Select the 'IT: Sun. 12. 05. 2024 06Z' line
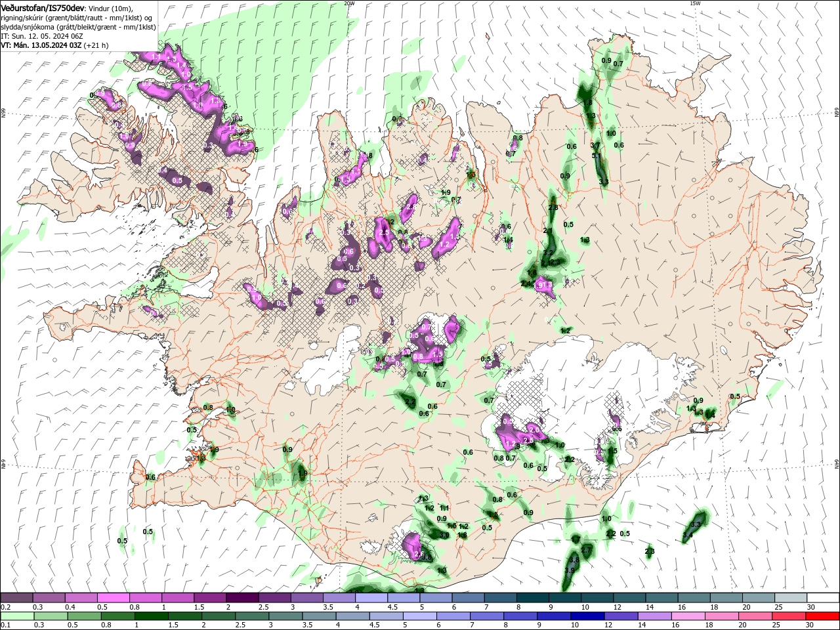 42,36
